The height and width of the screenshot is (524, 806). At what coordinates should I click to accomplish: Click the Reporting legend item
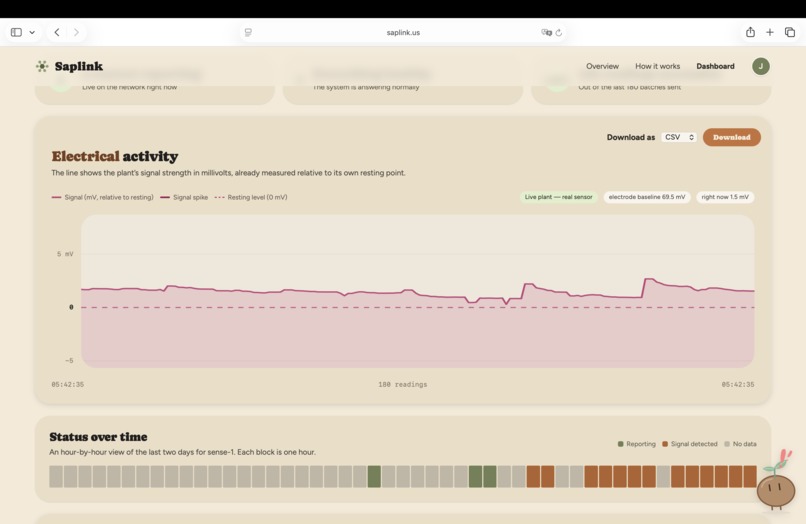point(636,444)
